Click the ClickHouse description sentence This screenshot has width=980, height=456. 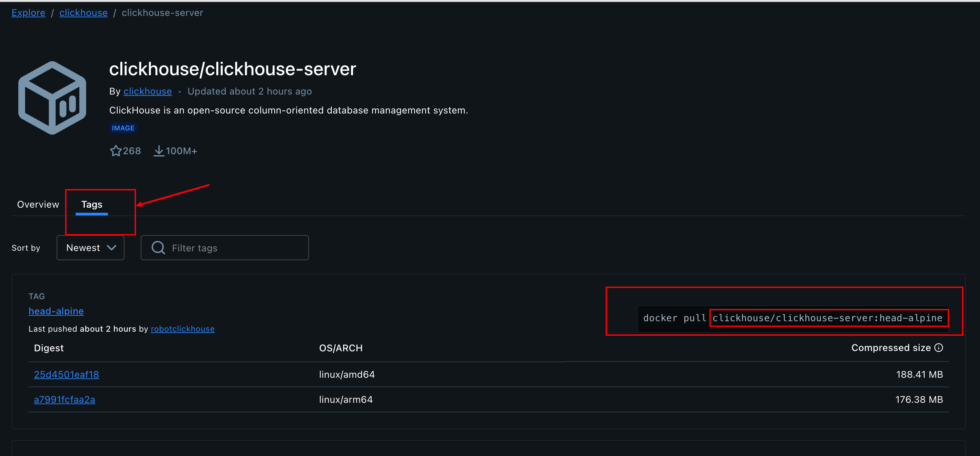pos(289,110)
